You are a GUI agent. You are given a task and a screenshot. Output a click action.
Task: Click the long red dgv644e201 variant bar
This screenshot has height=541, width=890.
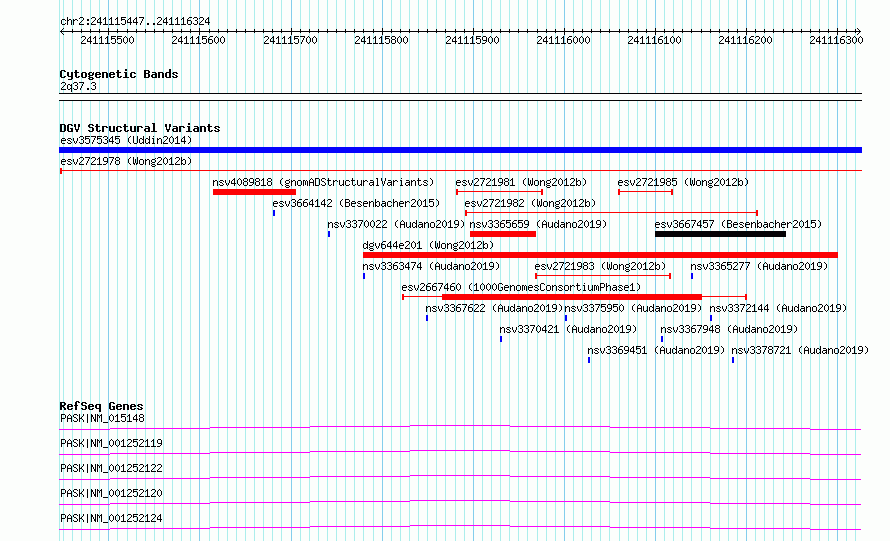click(x=601, y=255)
